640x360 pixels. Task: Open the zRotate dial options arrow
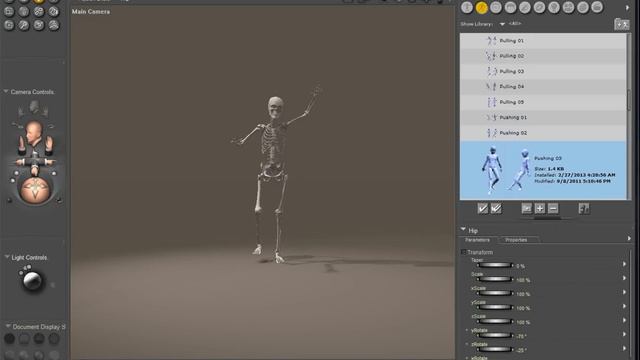(x=624, y=348)
